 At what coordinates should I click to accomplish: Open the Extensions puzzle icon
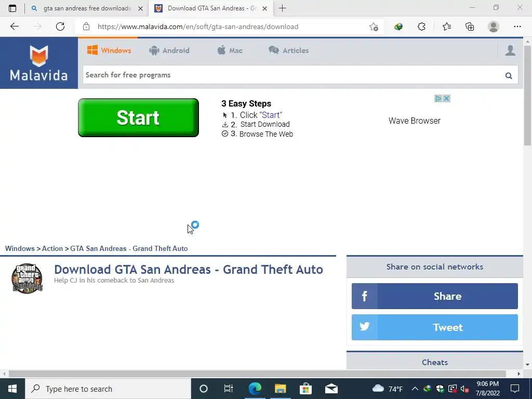[x=421, y=26]
